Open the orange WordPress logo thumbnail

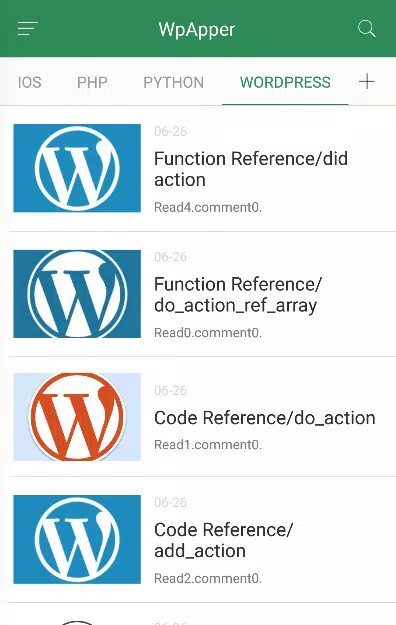(x=77, y=417)
